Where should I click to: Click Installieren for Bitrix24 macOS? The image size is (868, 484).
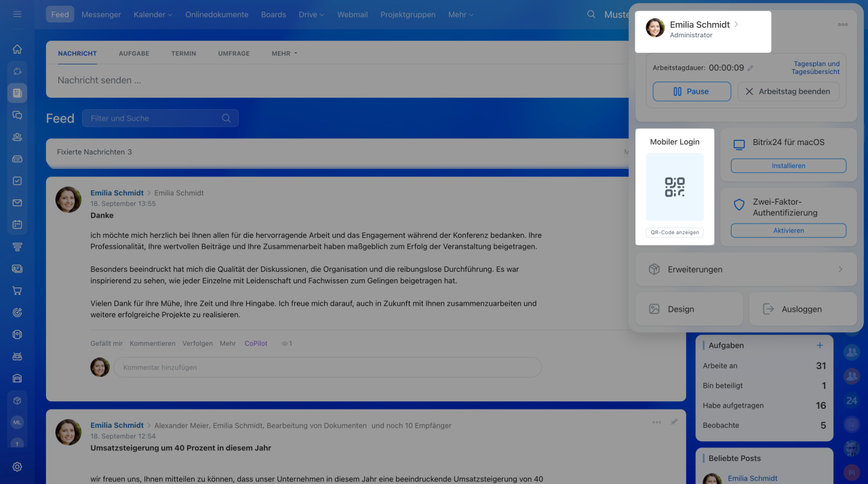pos(788,165)
